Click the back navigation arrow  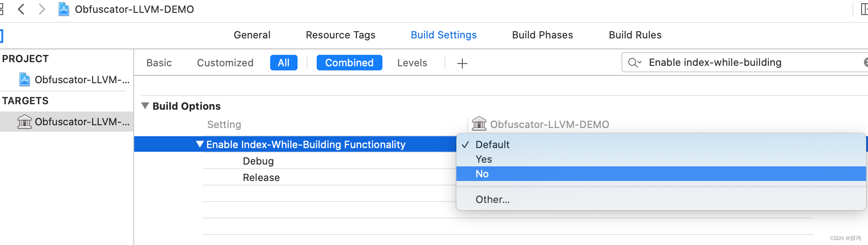pos(21,9)
